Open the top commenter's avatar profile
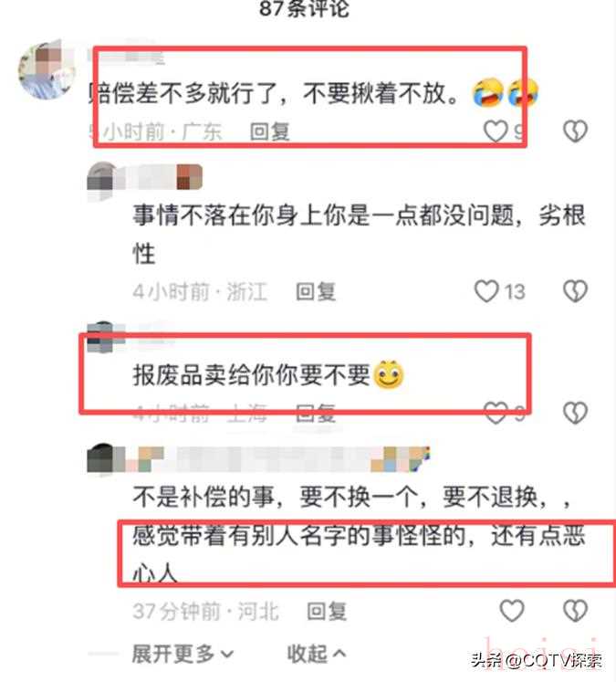 click(x=47, y=69)
